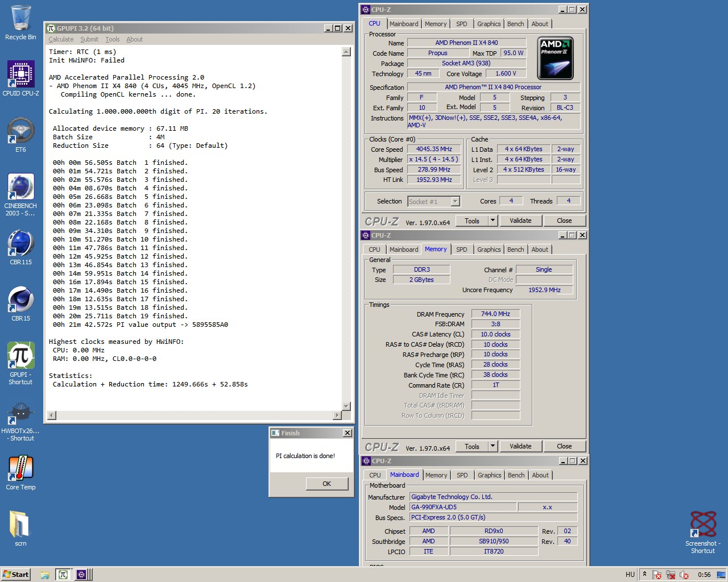Launch CPUID CPU-Z desktop shortcut
728x582 pixels.
click(20, 78)
